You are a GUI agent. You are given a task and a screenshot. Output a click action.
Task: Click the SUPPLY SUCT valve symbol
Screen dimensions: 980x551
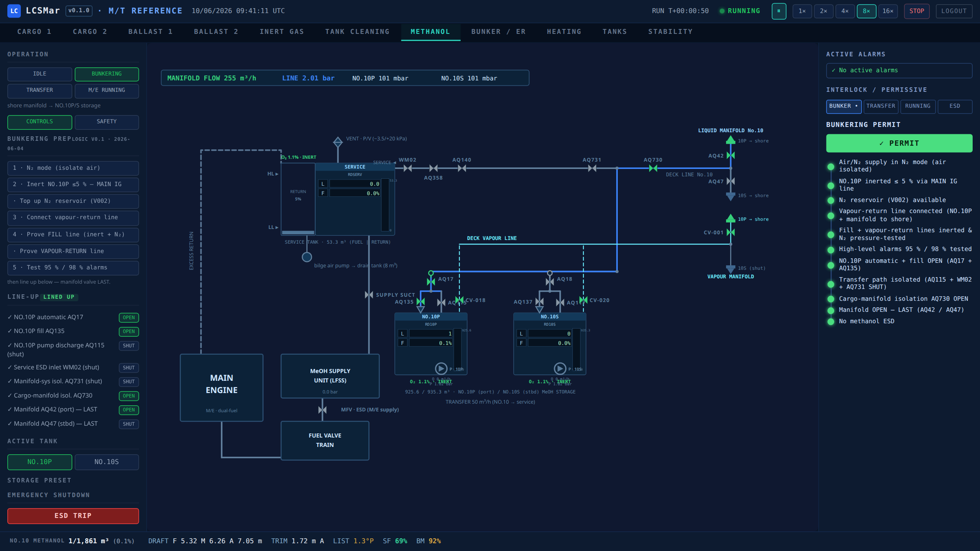(369, 295)
